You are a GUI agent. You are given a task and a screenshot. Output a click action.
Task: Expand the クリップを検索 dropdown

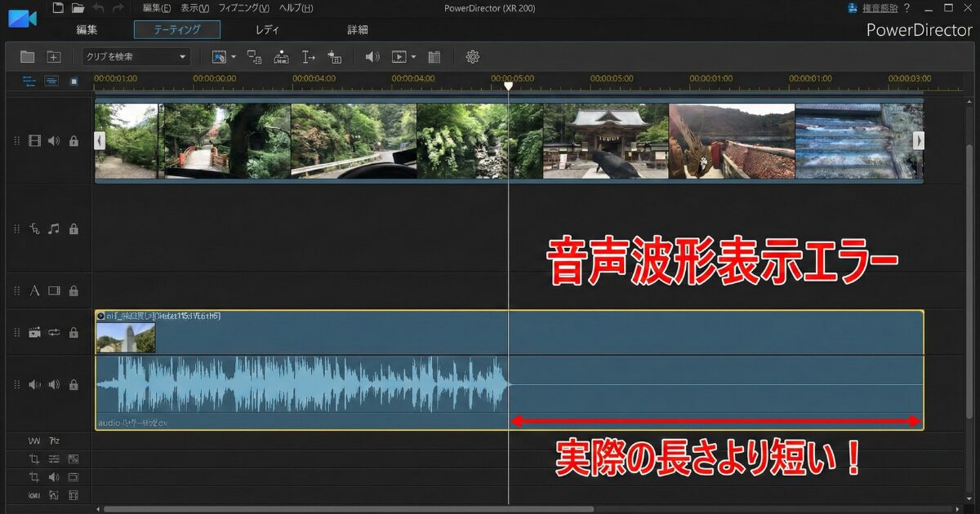click(x=182, y=57)
